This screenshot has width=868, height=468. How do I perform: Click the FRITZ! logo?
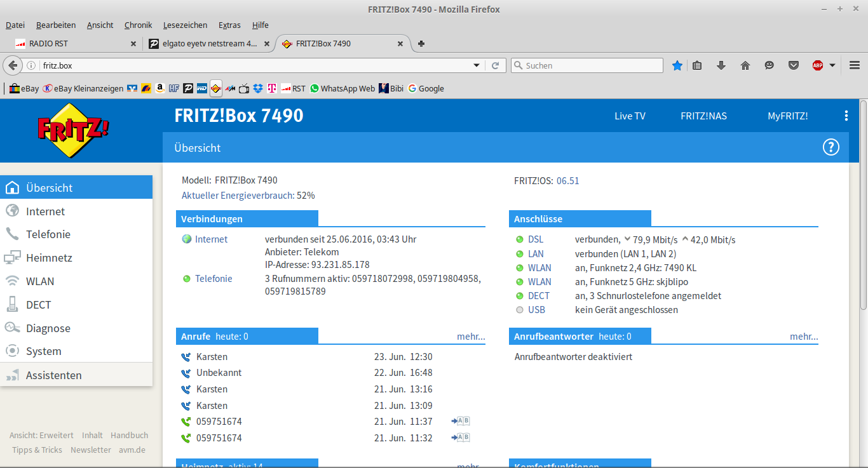click(x=73, y=130)
